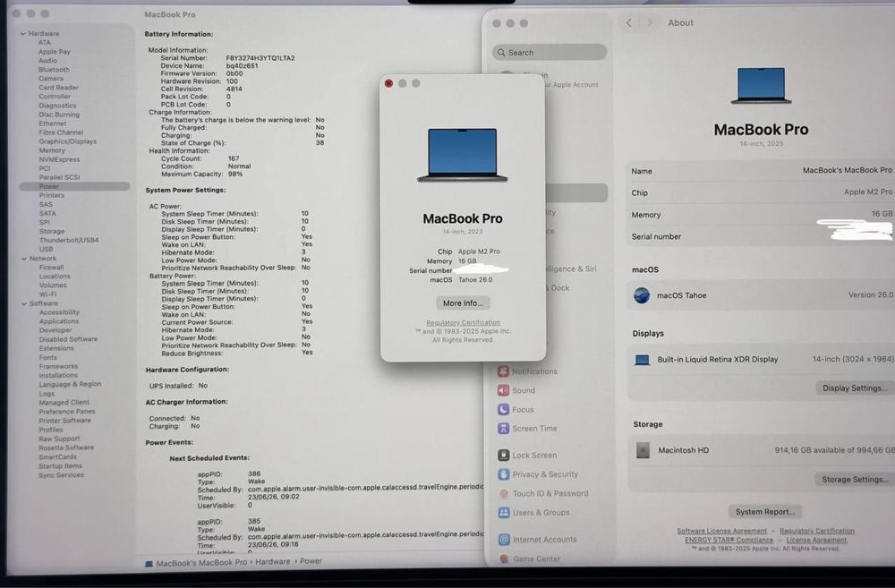
Task: Click the laptop icon in System Information path bar
Action: pyautogui.click(x=149, y=564)
